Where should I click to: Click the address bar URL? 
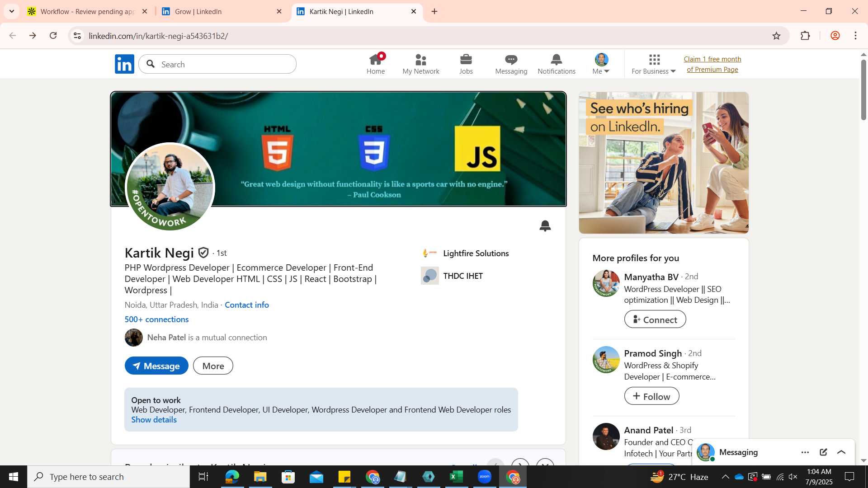coord(158,36)
